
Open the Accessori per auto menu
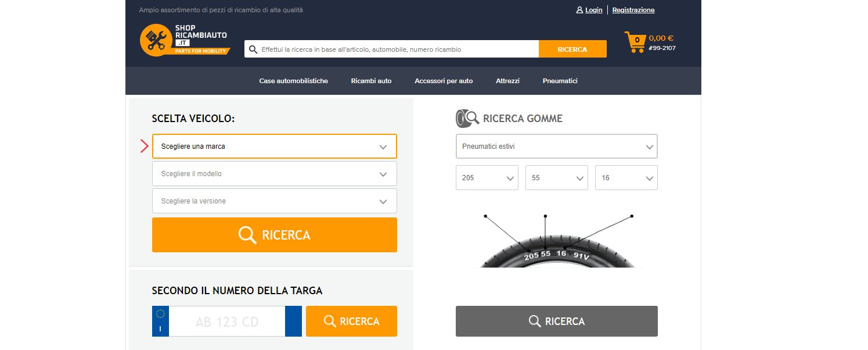pyautogui.click(x=444, y=81)
